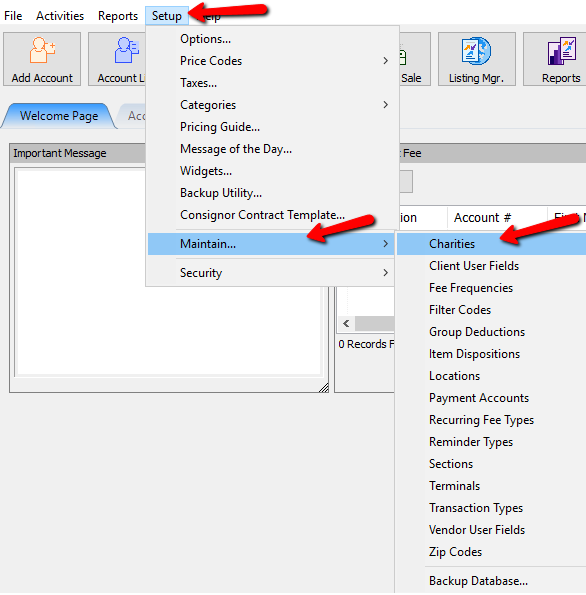Expand the Price Codes submenu arrow
Screen dimensions: 586x595
(386, 61)
